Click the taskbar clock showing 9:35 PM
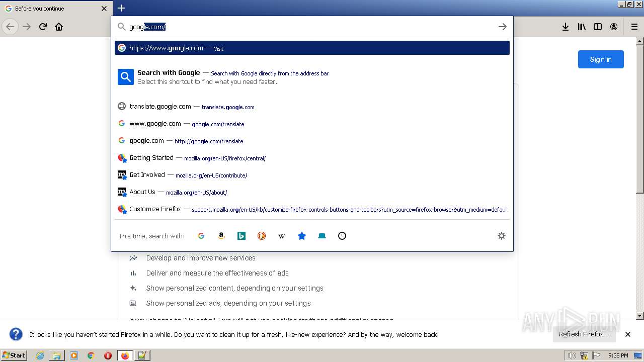Viewport: 644px width, 362px height. tap(618, 355)
